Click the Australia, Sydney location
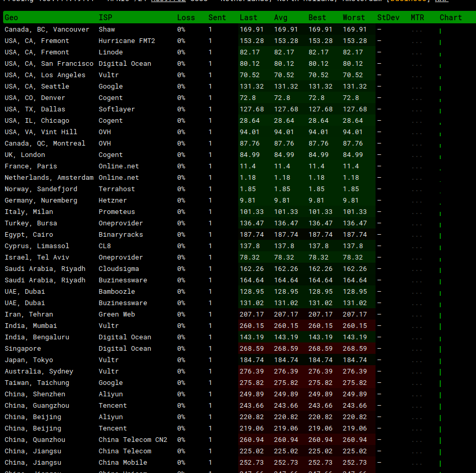This screenshot has width=476, height=473. tap(39, 371)
